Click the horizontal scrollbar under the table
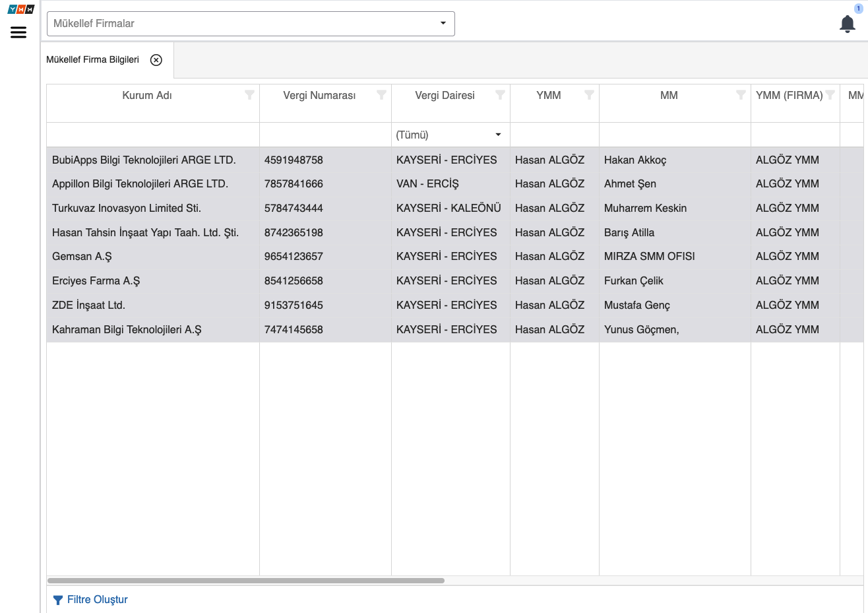The image size is (868, 613). 246,581
